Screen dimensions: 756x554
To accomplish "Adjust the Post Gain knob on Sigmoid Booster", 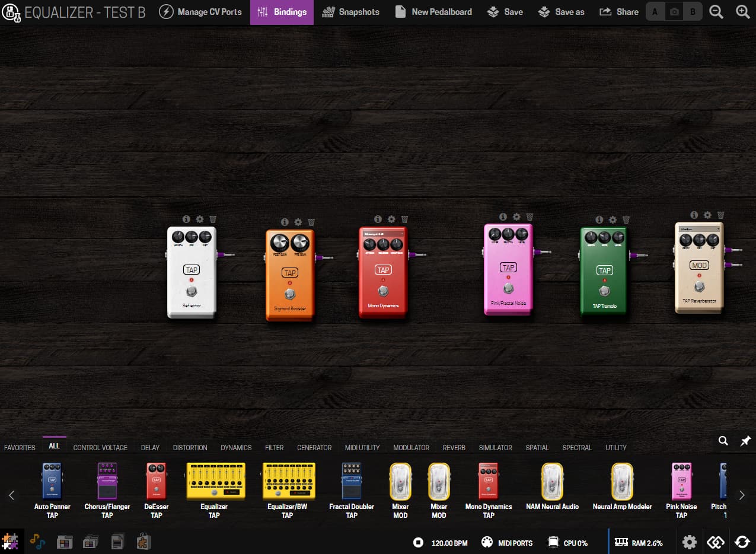I will pyautogui.click(x=279, y=243).
